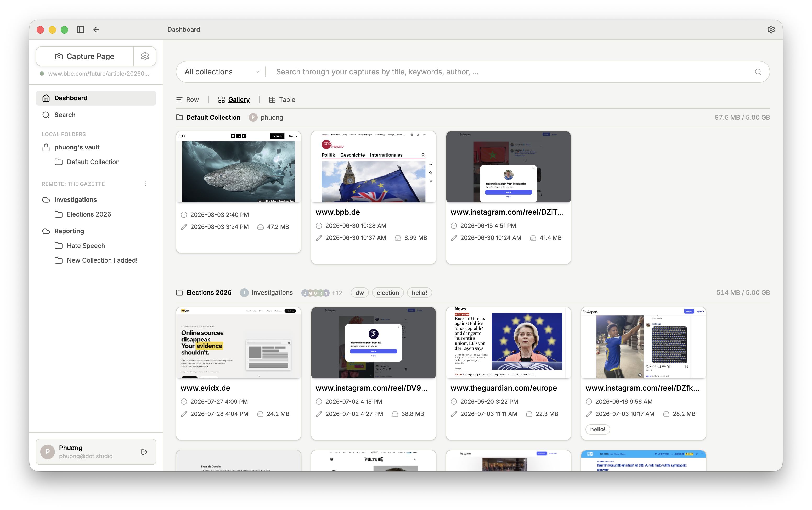Go back with the arrow icon
This screenshot has height=510, width=812.
pyautogui.click(x=96, y=30)
